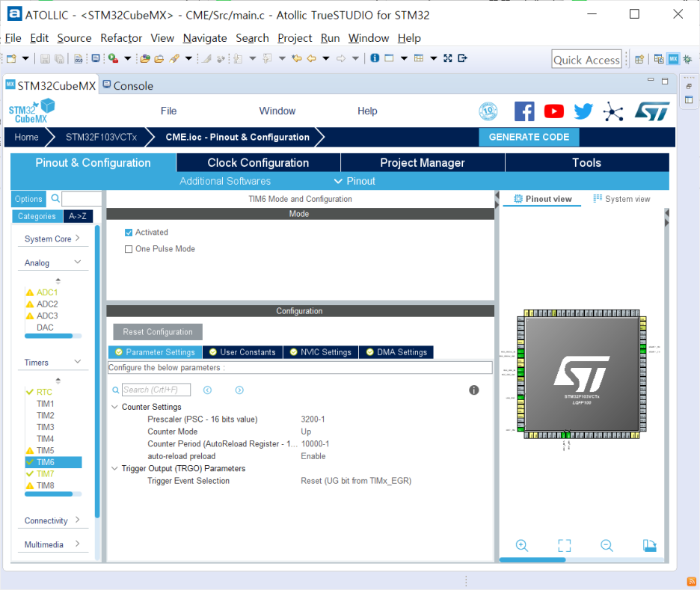Click the 10 years anniversary badge icon
Screen dimensions: 700x590
click(x=488, y=111)
